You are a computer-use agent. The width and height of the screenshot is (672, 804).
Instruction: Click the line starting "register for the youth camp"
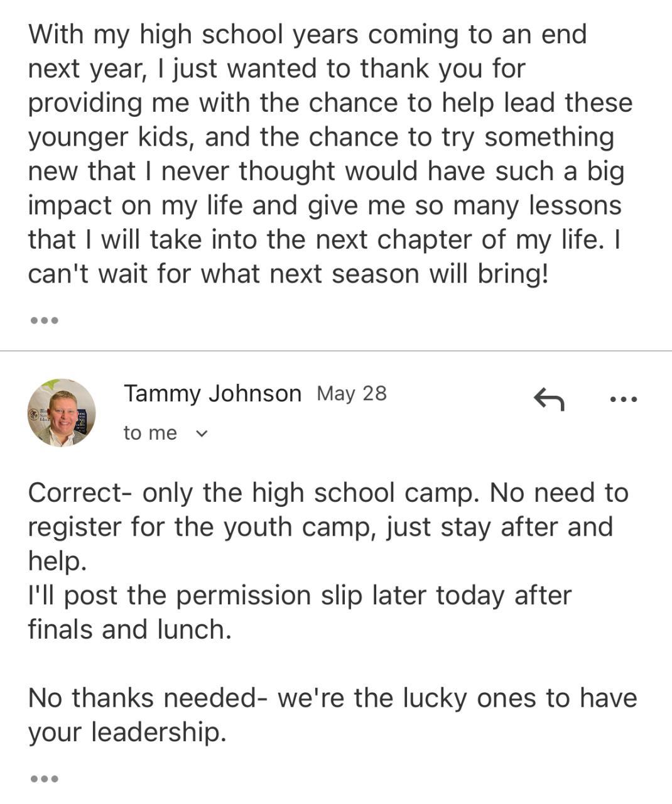(x=320, y=527)
